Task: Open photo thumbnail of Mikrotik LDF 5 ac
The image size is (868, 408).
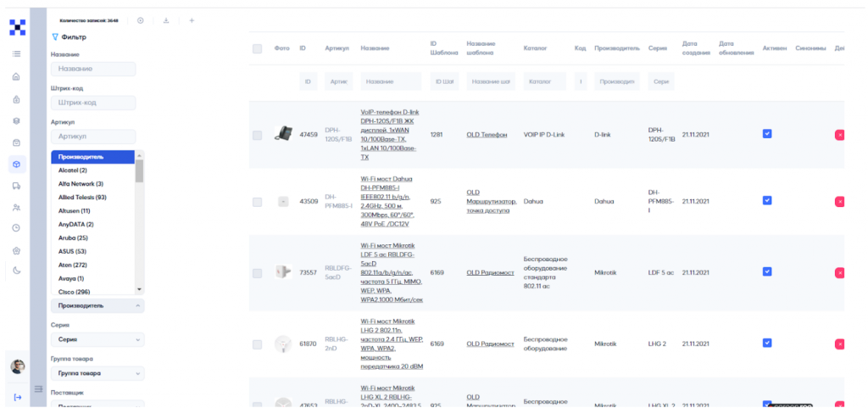Action: click(283, 271)
